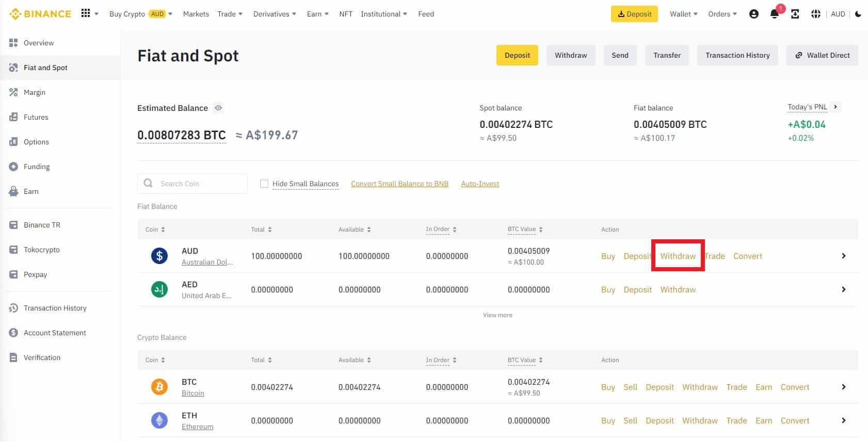The image size is (868, 442).
Task: Open the user profile account icon
Action: (753, 14)
